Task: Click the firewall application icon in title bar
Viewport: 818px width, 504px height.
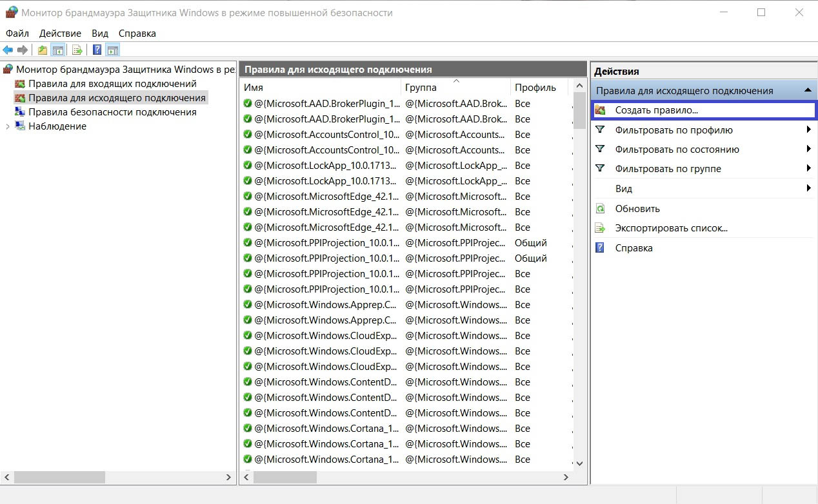Action: click(11, 12)
